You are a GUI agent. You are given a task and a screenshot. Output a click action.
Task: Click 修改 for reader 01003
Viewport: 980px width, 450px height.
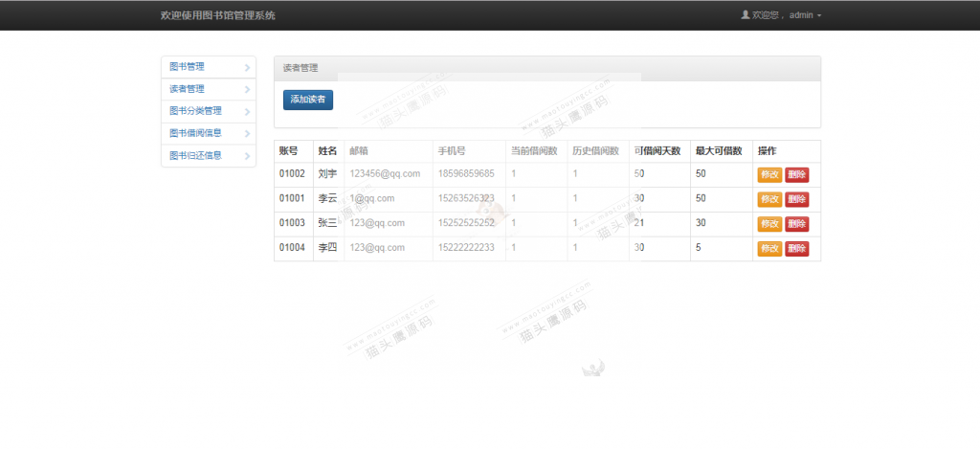click(770, 224)
